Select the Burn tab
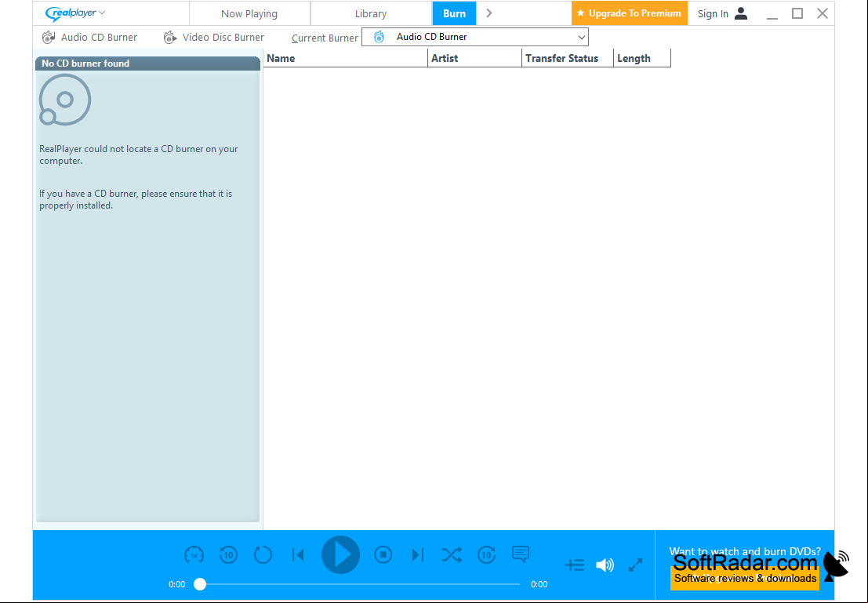868x603 pixels. pos(454,14)
